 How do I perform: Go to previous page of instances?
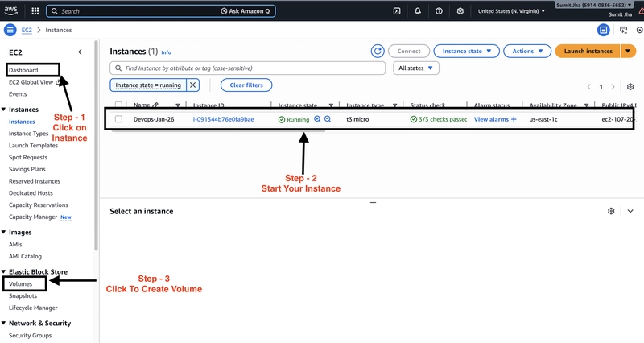pos(589,87)
